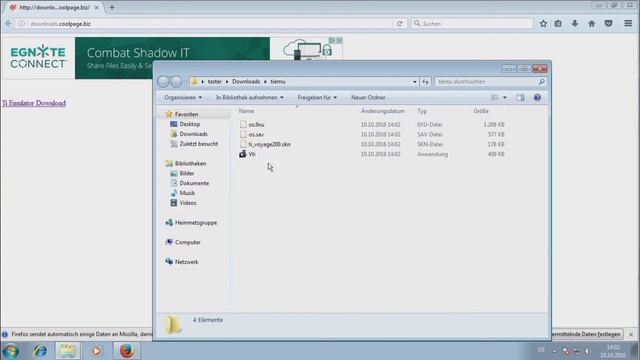
Task: Open Firefox hamburger menu
Action: click(628, 24)
